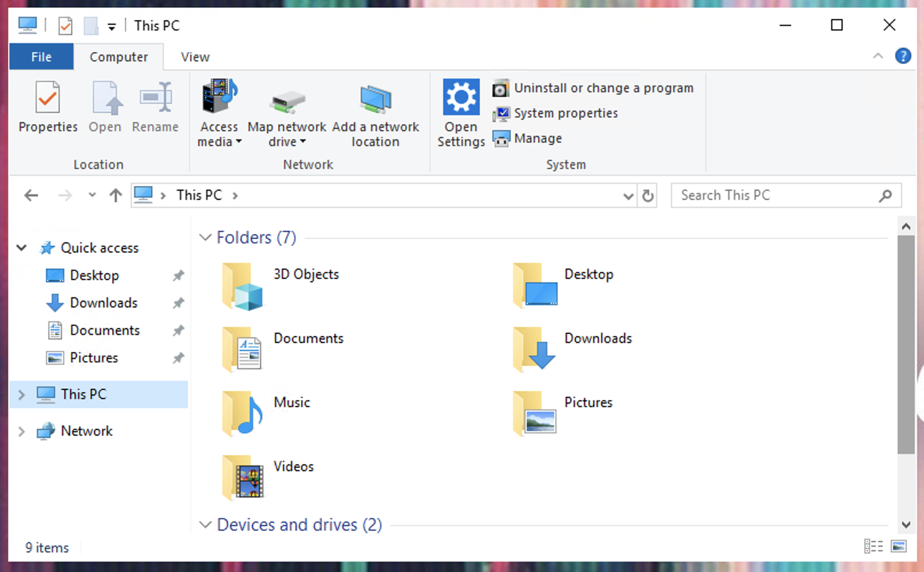This screenshot has height=572, width=924.
Task: Open the Help question mark icon
Action: point(903,56)
